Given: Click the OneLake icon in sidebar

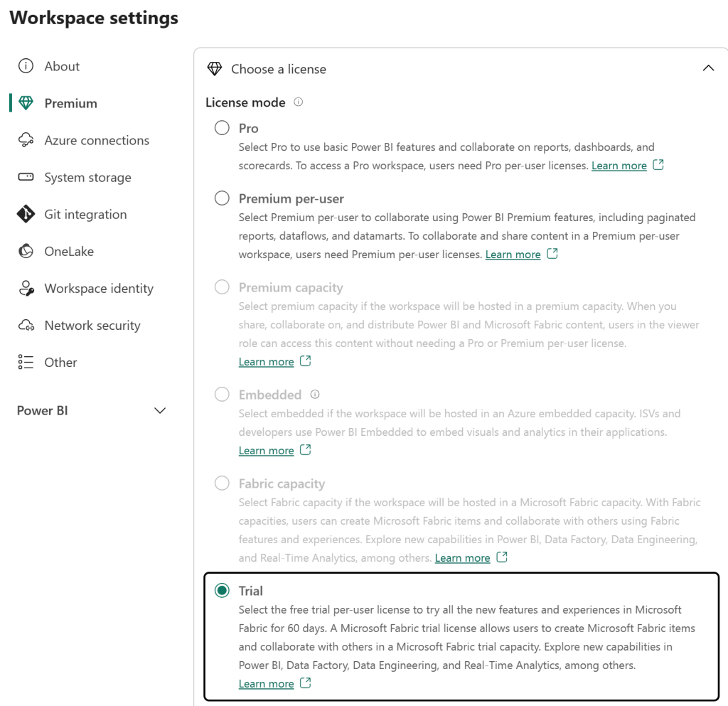Looking at the screenshot, I should coord(26,251).
